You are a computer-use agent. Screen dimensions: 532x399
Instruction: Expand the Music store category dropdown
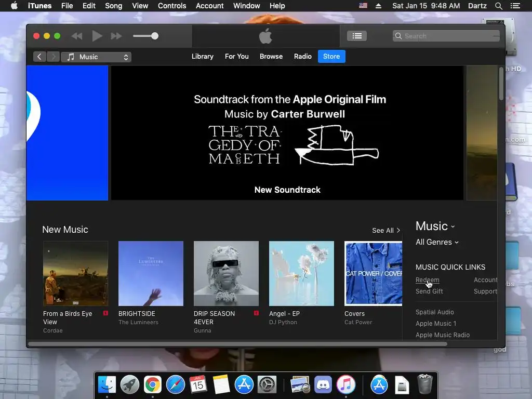pos(435,226)
